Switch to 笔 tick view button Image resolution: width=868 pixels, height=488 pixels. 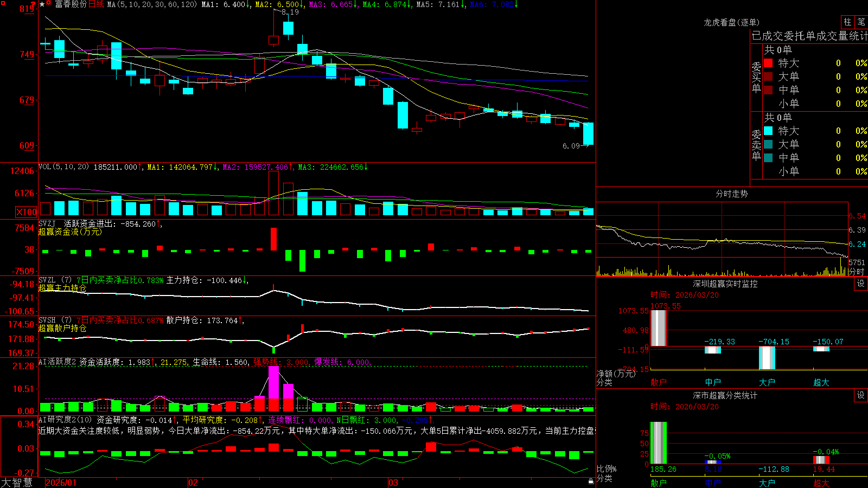click(861, 22)
